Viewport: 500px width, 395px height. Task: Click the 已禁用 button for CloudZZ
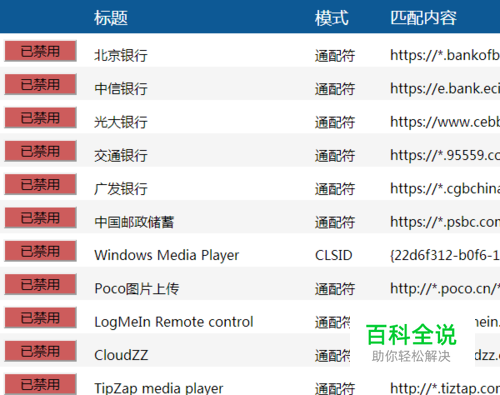pyautogui.click(x=40, y=351)
